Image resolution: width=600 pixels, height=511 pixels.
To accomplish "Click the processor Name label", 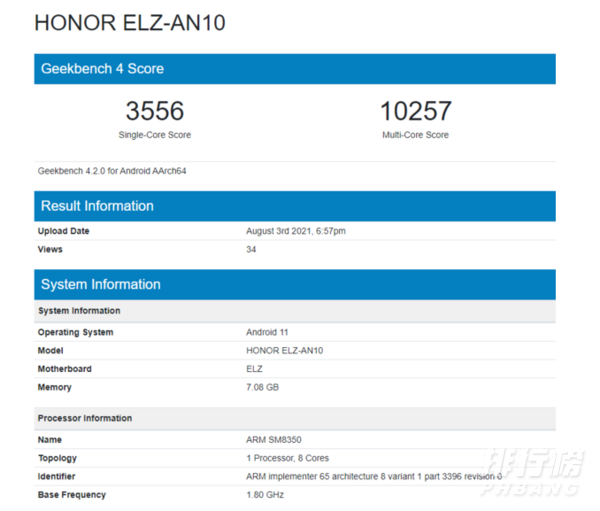I will [x=50, y=439].
